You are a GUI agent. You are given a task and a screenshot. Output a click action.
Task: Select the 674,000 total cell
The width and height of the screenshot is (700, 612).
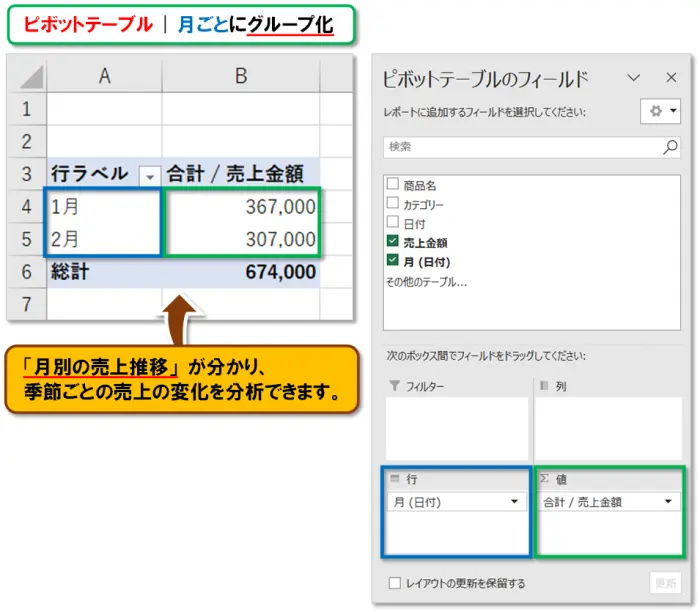[x=241, y=271]
